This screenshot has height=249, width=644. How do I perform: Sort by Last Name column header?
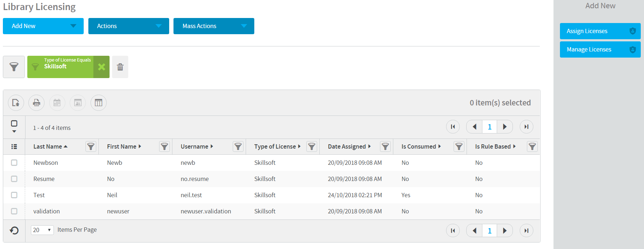pos(50,146)
